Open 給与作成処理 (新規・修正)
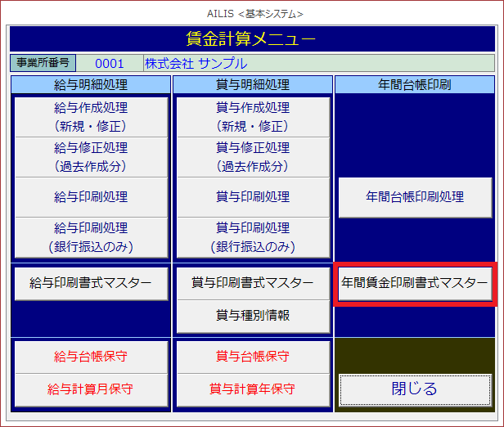Viewport: 504px width, 427px height. 91,116
